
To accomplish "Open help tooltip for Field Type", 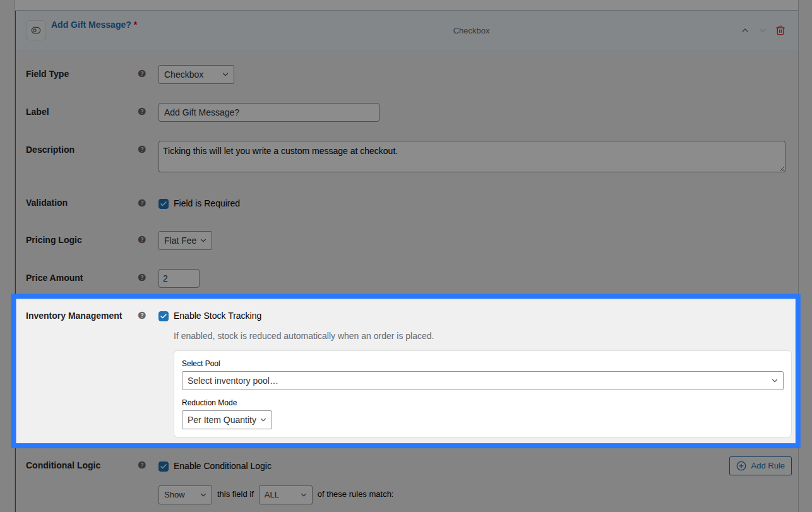I will coord(142,74).
